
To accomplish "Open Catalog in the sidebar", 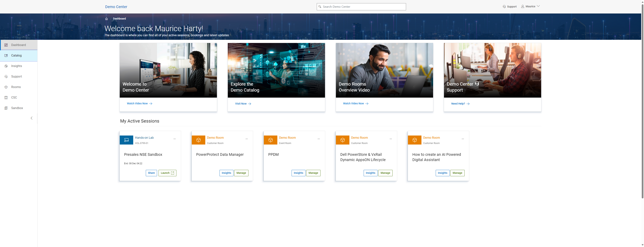I will [17, 56].
